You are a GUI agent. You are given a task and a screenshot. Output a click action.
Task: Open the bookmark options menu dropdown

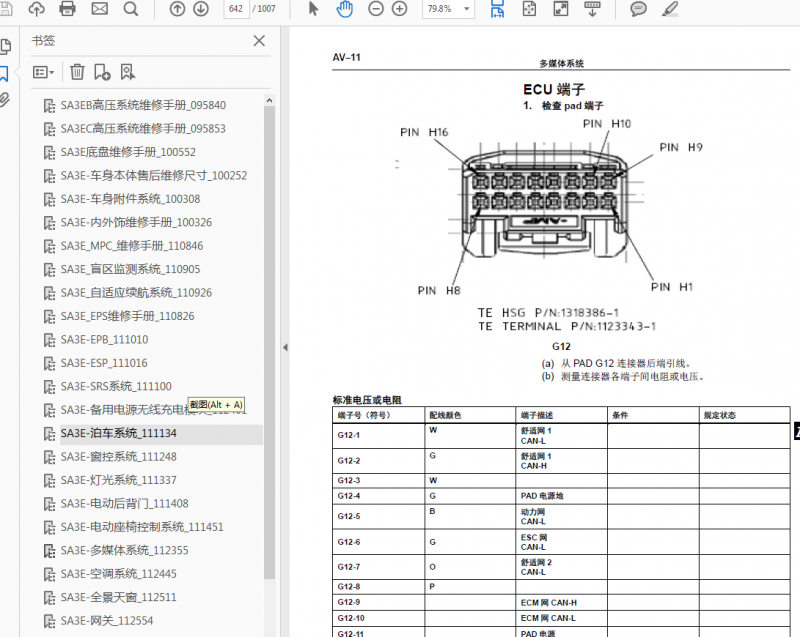tap(43, 72)
